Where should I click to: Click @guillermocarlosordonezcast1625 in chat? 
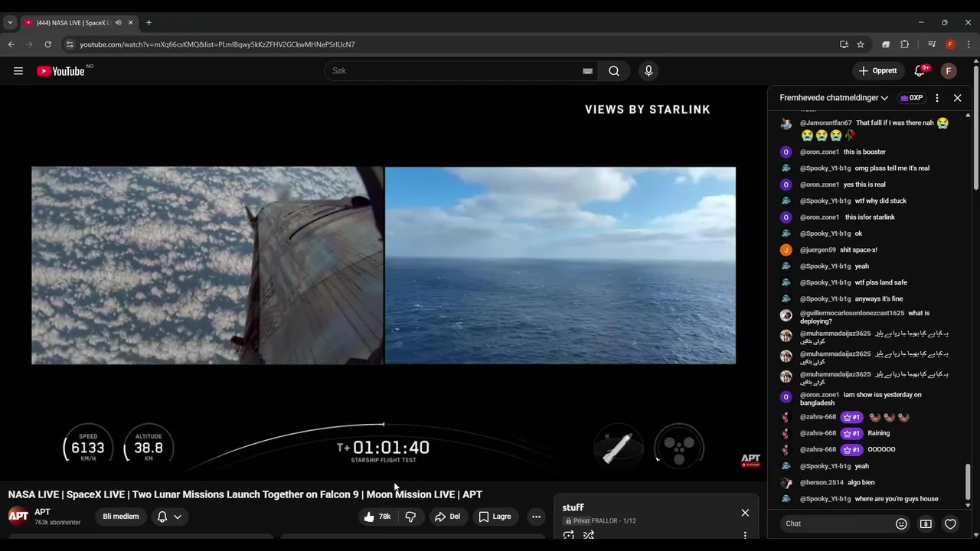point(852,313)
